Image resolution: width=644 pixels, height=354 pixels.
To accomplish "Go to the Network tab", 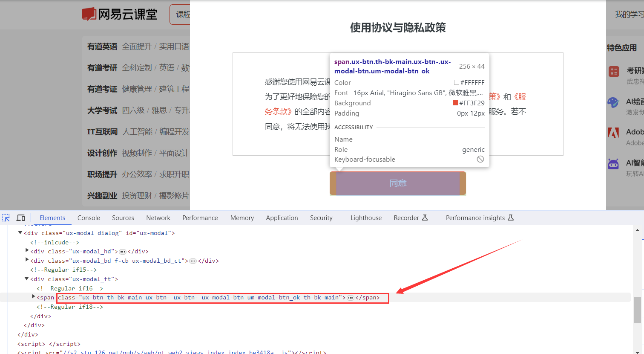I will (158, 218).
